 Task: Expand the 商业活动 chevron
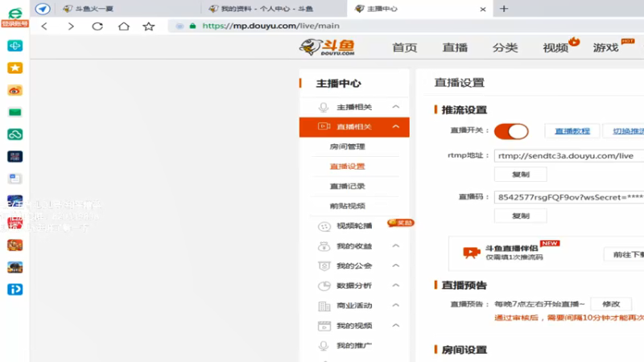[395, 306]
